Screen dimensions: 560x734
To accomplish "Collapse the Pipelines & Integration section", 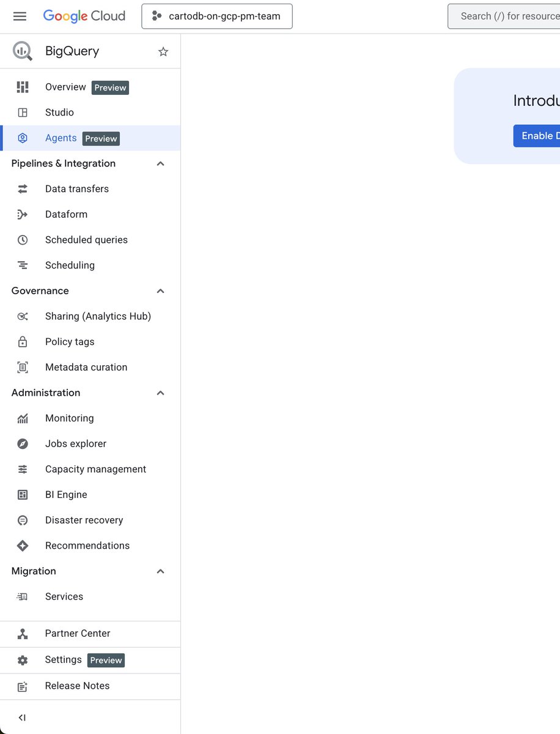I will coord(160,163).
